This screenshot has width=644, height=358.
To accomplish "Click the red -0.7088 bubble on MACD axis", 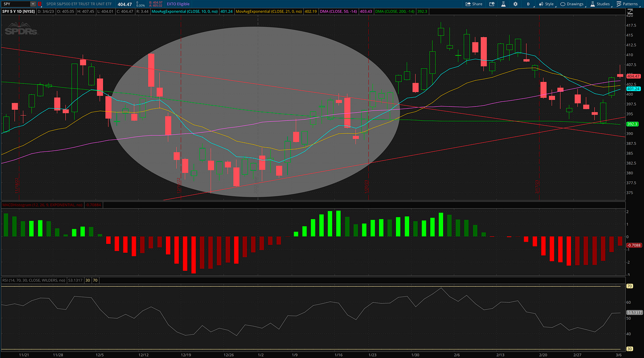I will click(x=634, y=245).
